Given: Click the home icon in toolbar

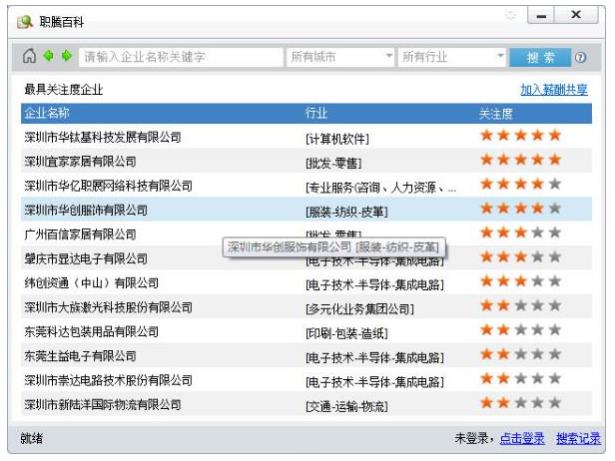Looking at the screenshot, I should click(x=29, y=57).
